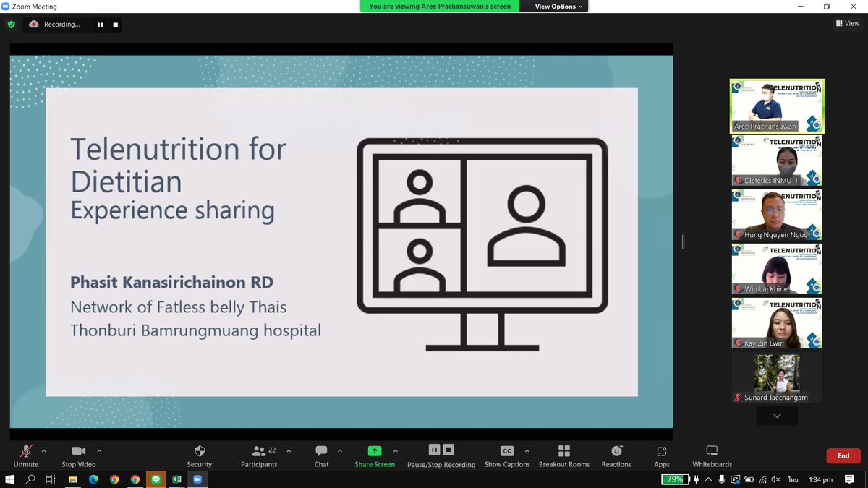Toggle Show Captions
This screenshot has width=868, height=488.
pos(507,455)
